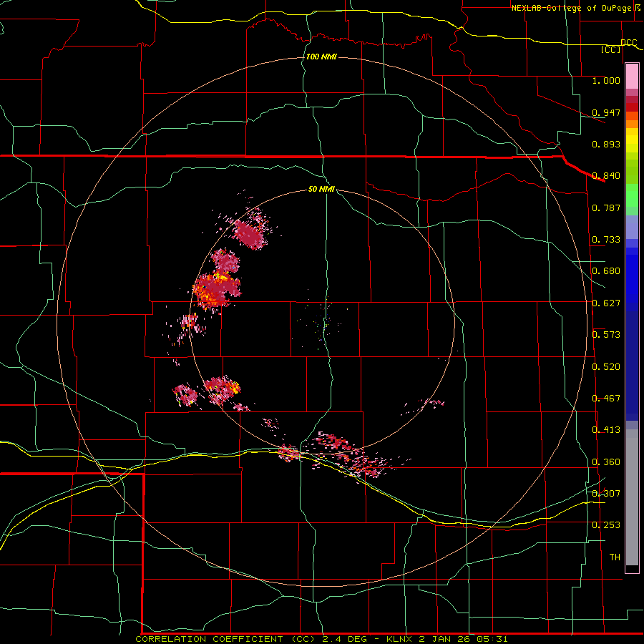Pick the bright green segment of the color bar
The width and height of the screenshot is (644, 644).
(x=632, y=195)
